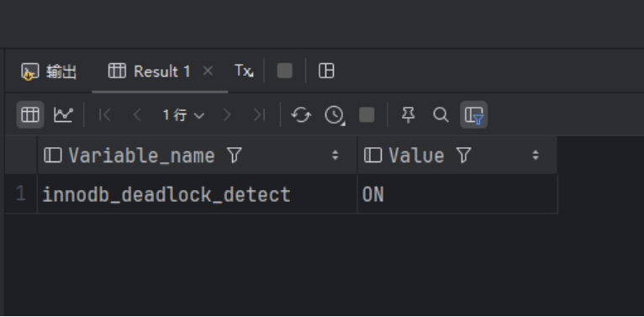This screenshot has width=644, height=317.
Task: Toggle the local filter button
Action: tap(473, 114)
